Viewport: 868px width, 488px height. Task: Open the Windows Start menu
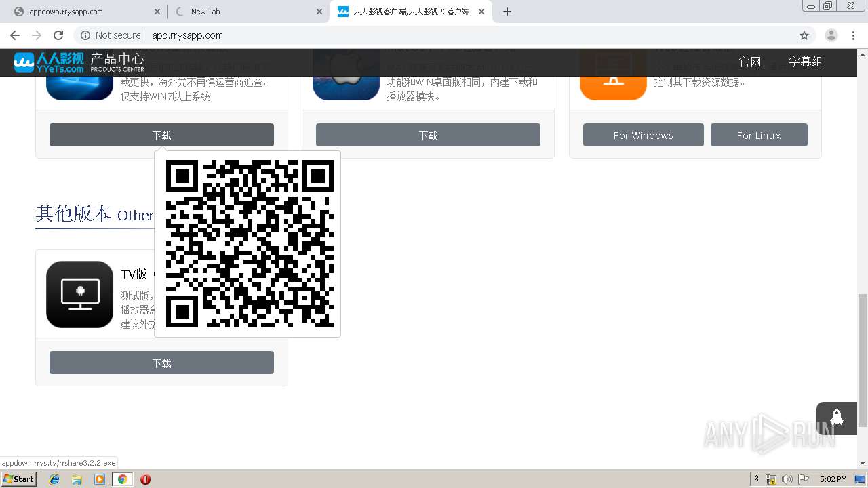pyautogui.click(x=19, y=479)
